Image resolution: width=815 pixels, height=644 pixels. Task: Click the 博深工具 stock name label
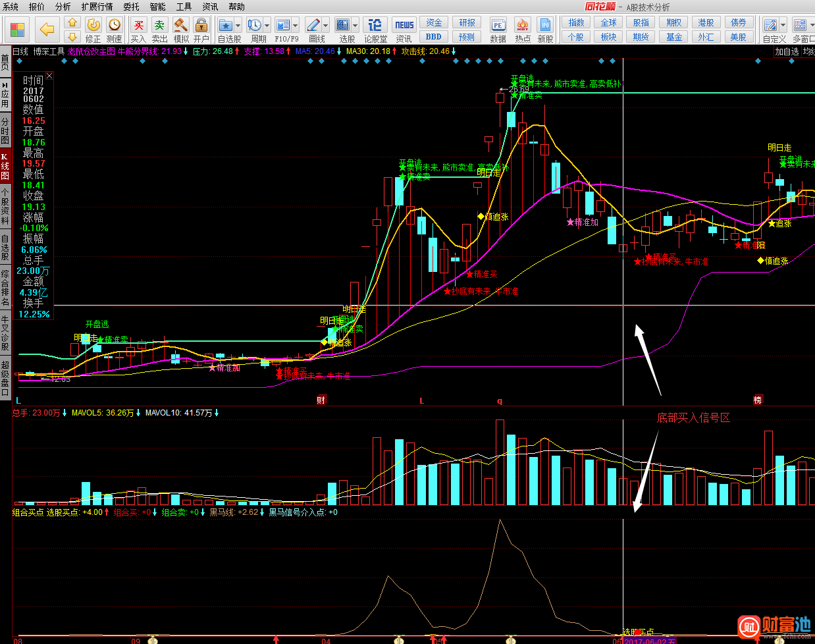point(49,51)
